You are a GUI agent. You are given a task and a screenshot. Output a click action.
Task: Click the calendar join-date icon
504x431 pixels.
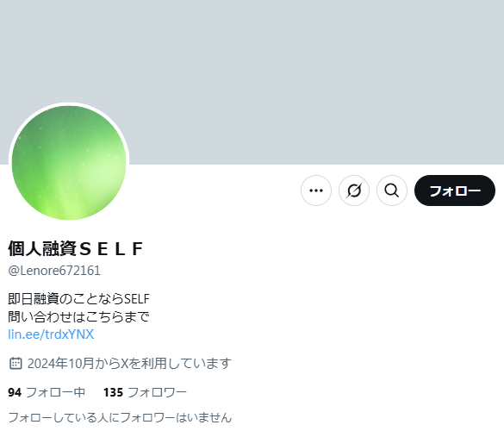pos(16,364)
